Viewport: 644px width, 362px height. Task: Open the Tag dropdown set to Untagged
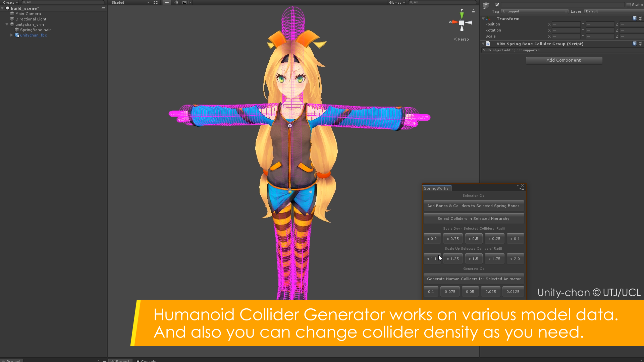click(534, 11)
